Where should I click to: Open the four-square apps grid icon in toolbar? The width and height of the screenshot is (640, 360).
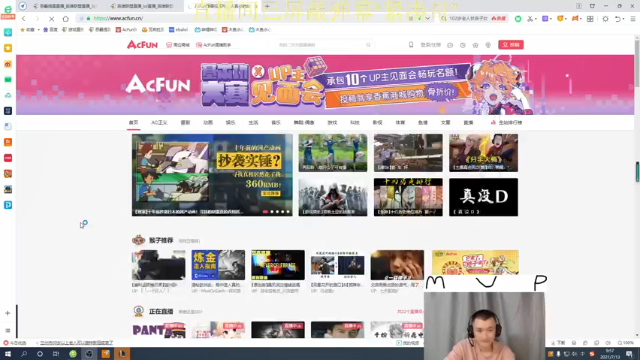(590, 19)
